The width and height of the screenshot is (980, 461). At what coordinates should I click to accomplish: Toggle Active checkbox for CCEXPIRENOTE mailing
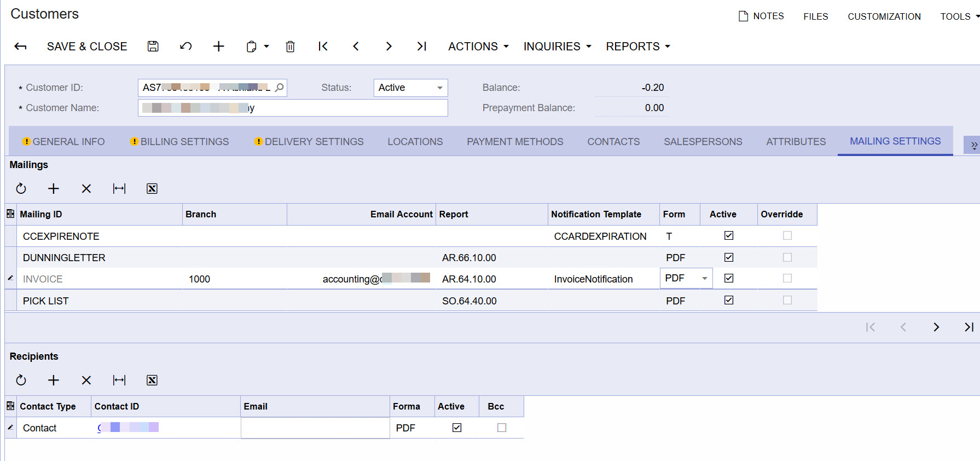[x=729, y=235]
